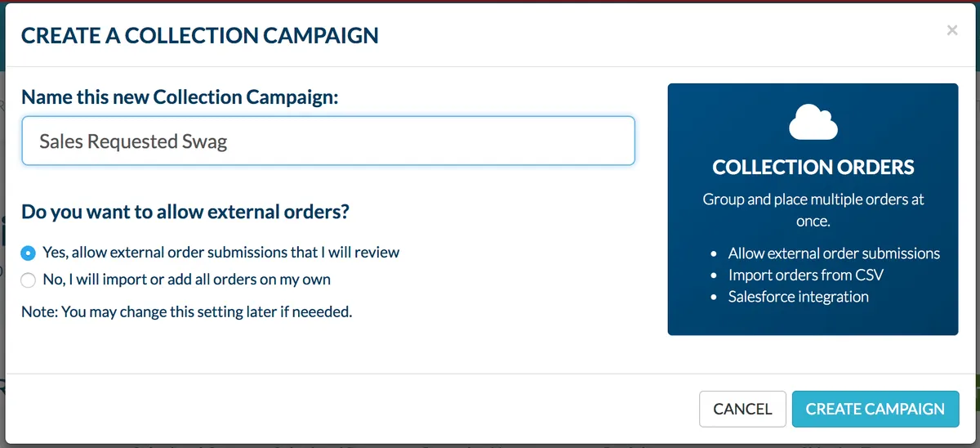Click the 'No, I will import or add' label text

pyautogui.click(x=186, y=280)
